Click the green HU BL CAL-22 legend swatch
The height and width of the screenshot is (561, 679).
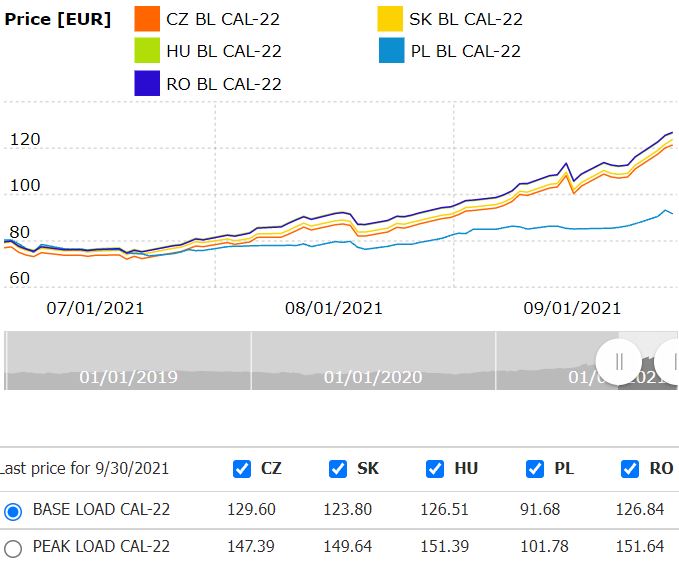[x=147, y=51]
